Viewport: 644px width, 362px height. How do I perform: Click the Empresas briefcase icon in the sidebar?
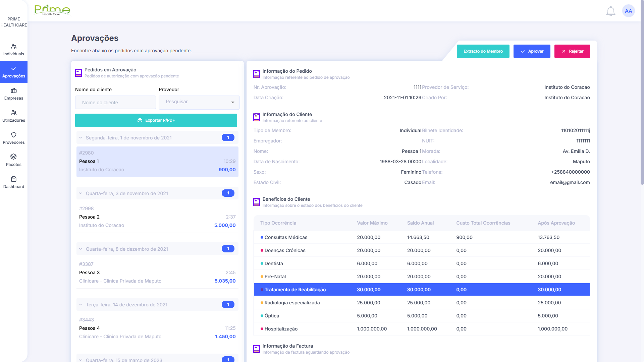pyautogui.click(x=14, y=90)
